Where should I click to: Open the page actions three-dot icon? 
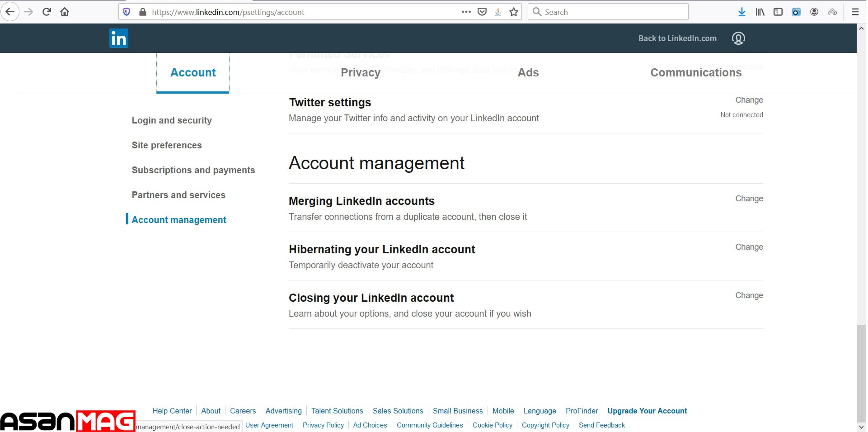(466, 12)
